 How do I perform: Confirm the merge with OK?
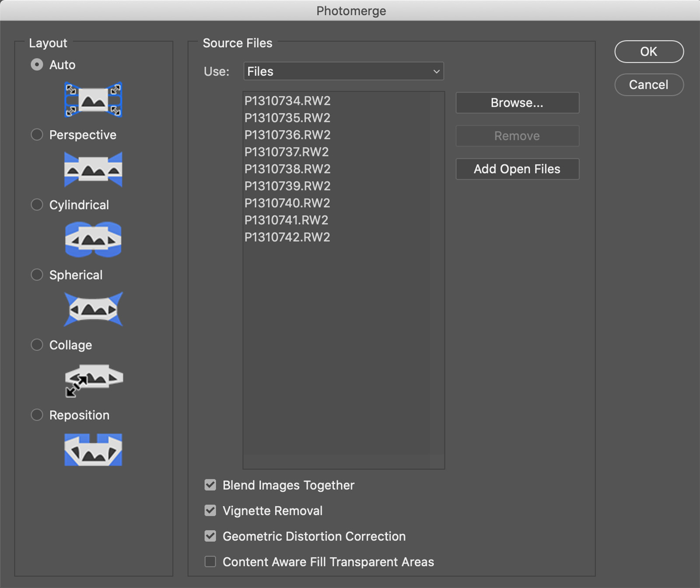coord(649,52)
